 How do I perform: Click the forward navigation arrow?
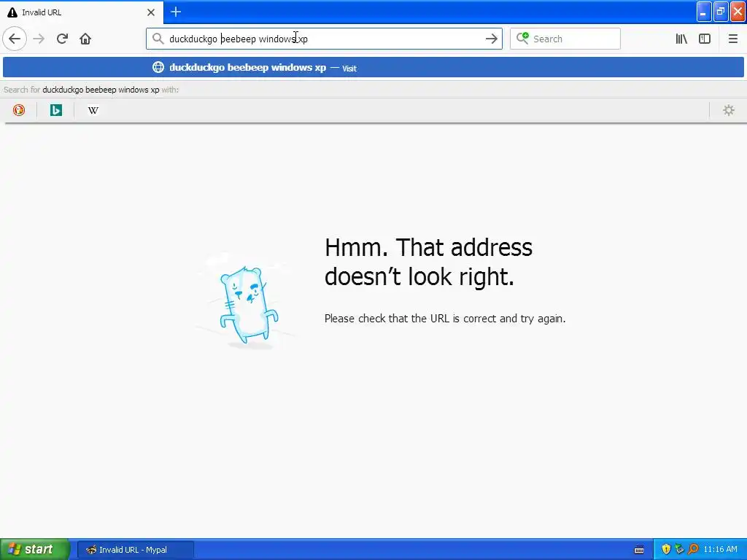tap(39, 39)
